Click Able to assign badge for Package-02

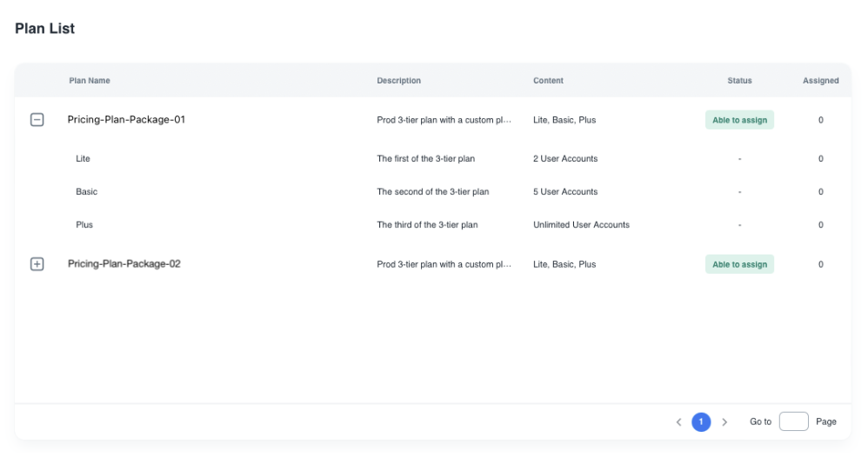pyautogui.click(x=739, y=264)
